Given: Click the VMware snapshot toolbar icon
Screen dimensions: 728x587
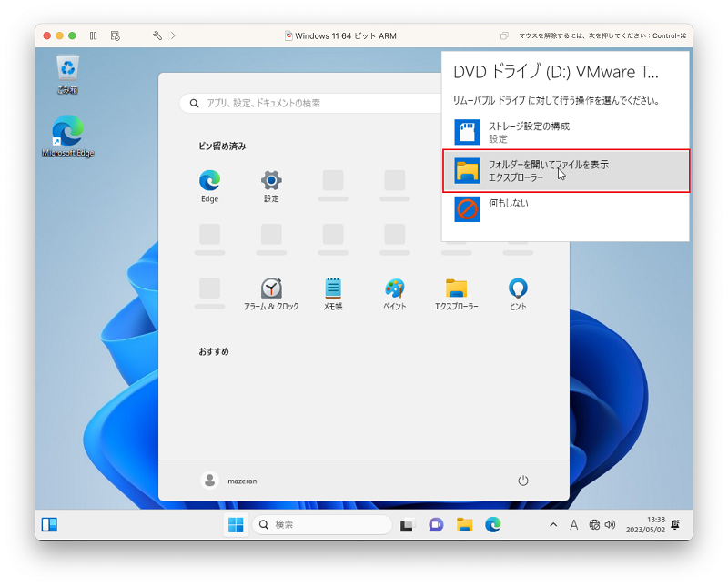Looking at the screenshot, I should point(116,35).
